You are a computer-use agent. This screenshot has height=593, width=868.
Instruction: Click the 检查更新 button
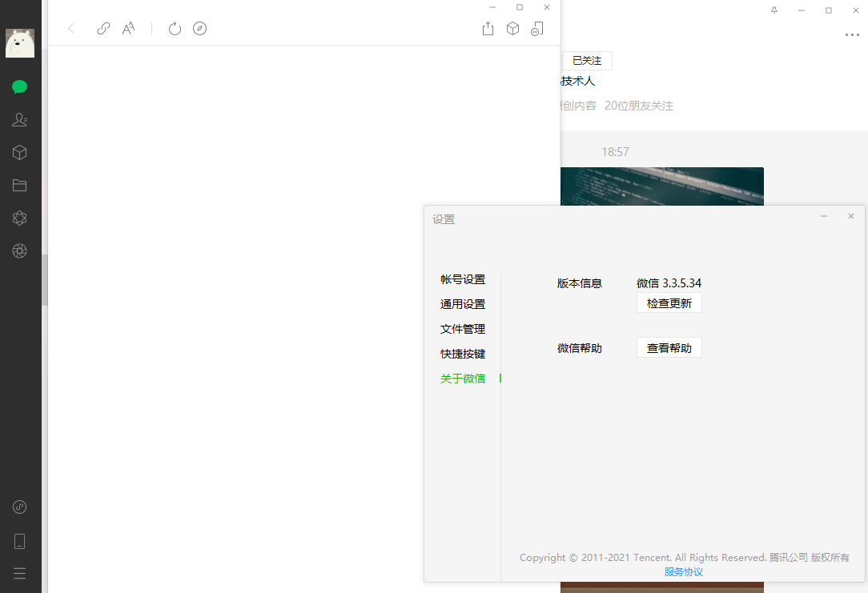tap(669, 303)
